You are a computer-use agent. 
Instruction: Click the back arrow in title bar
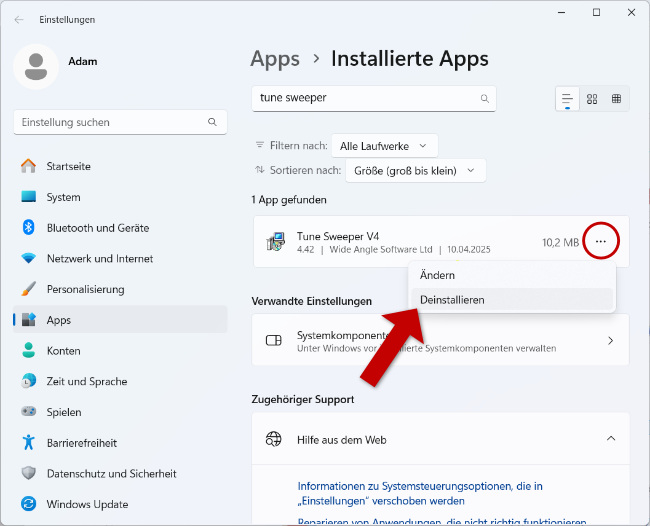click(19, 19)
